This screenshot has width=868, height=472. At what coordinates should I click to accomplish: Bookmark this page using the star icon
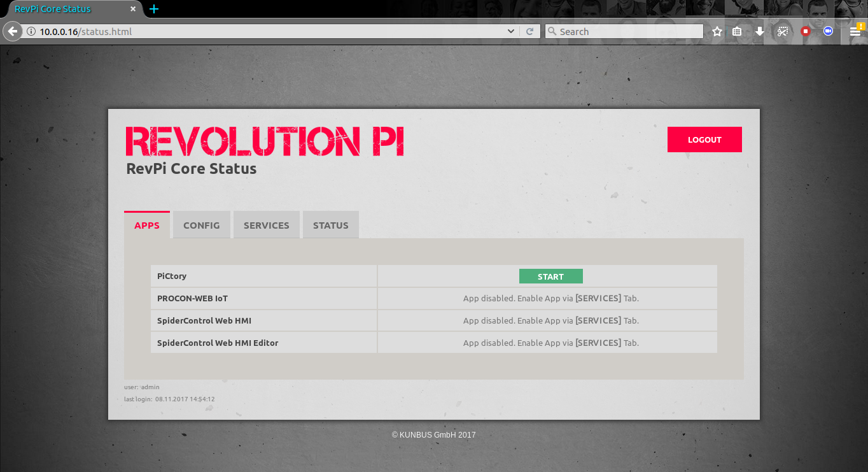click(x=717, y=31)
